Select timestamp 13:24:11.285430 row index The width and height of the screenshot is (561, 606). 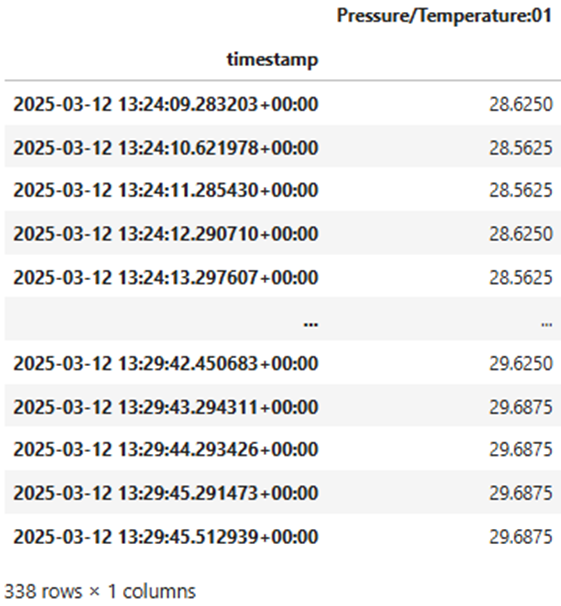[x=166, y=190]
